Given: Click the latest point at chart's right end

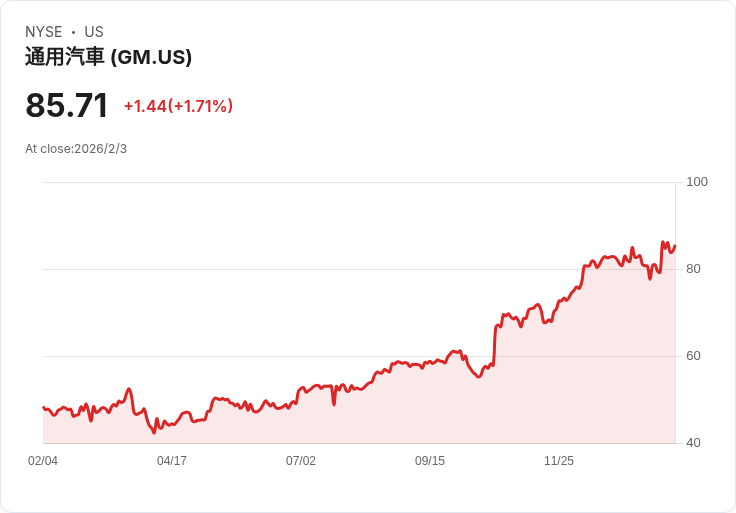Looking at the screenshot, I should pyautogui.click(x=675, y=245).
